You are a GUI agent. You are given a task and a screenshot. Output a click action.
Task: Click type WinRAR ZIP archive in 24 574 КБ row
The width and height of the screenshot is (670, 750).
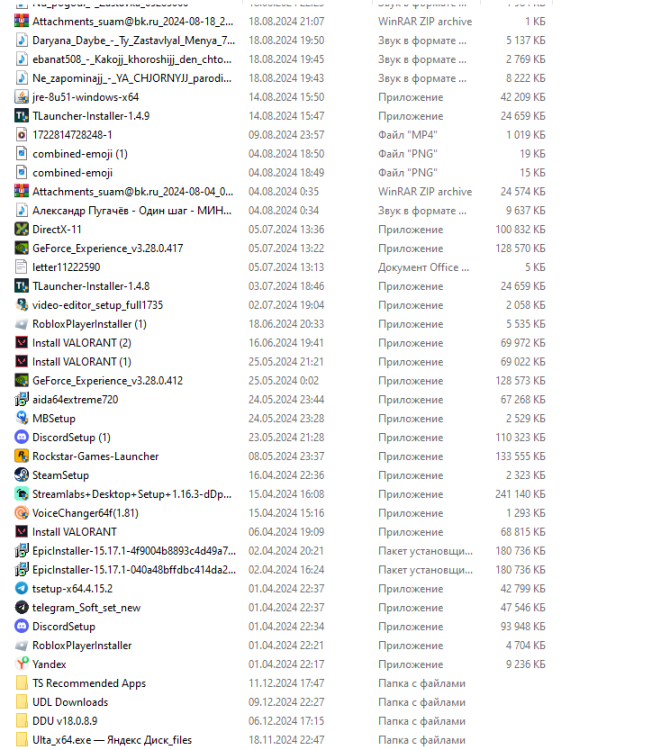click(x=425, y=191)
